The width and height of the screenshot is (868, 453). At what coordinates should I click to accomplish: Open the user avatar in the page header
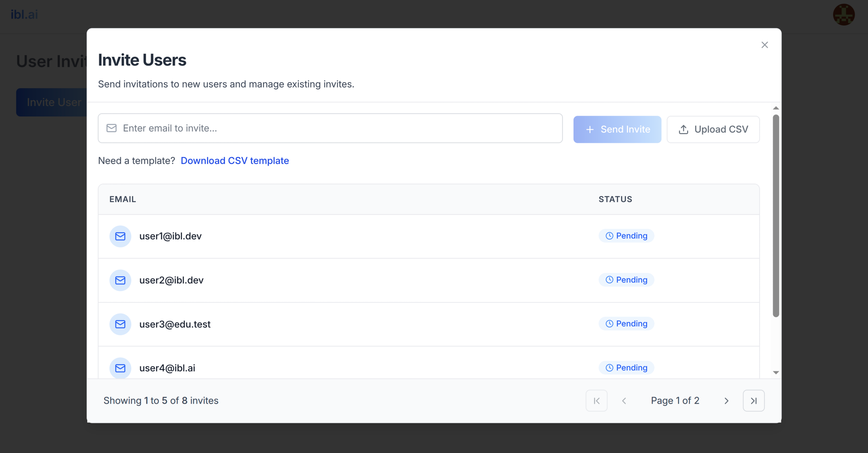[844, 14]
